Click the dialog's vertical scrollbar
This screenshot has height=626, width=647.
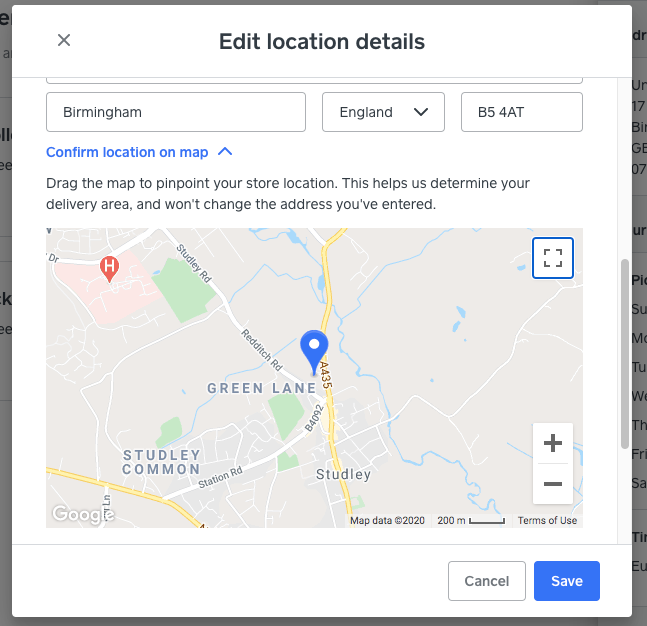[626, 350]
